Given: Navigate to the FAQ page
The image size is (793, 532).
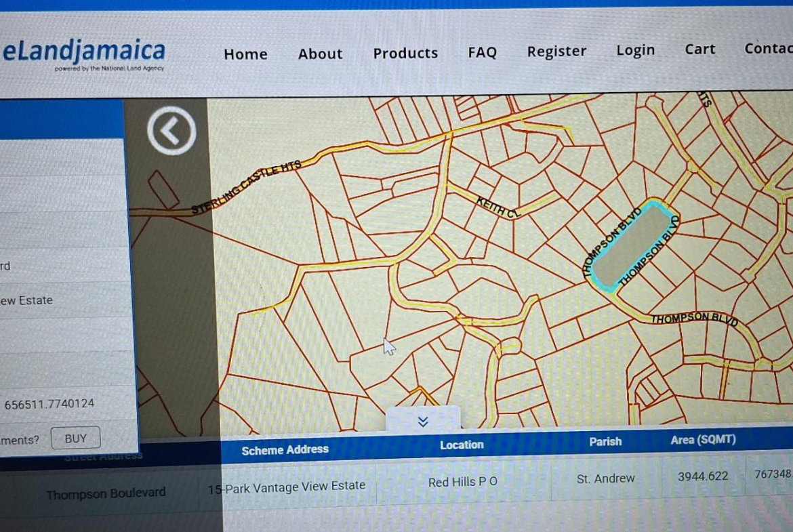Looking at the screenshot, I should click(x=482, y=52).
